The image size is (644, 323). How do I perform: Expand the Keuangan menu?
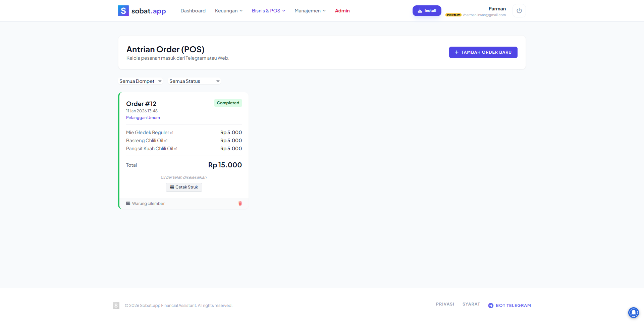pos(229,11)
